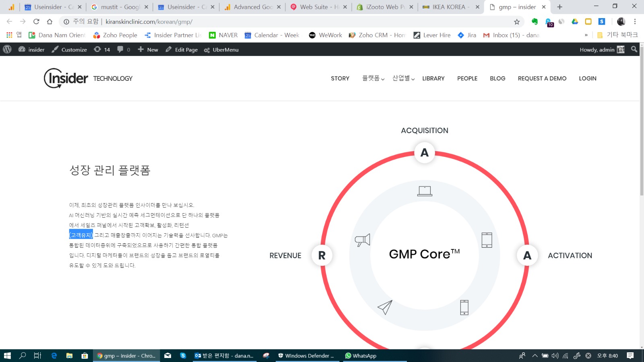Open WhatsApp from the taskbar

tap(361, 356)
